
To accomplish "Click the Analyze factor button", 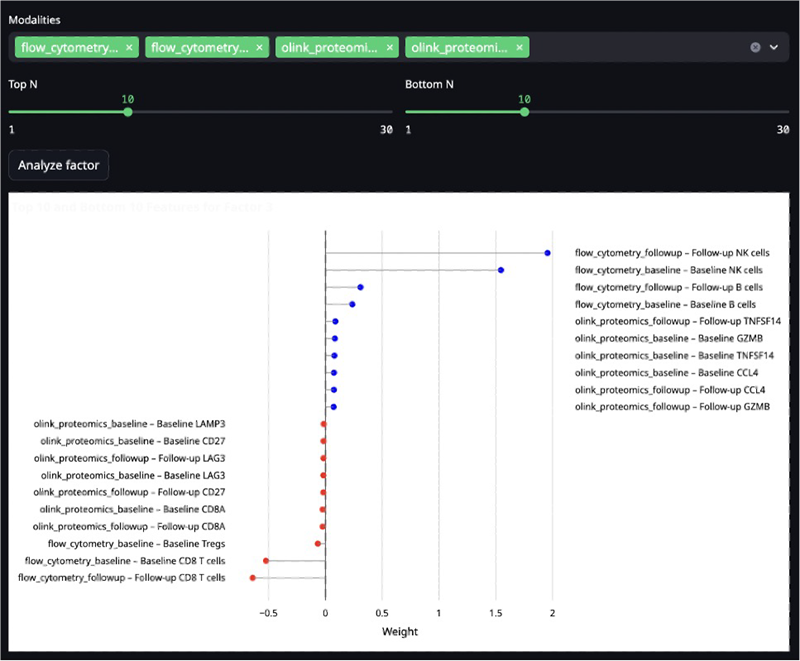I will point(57,166).
